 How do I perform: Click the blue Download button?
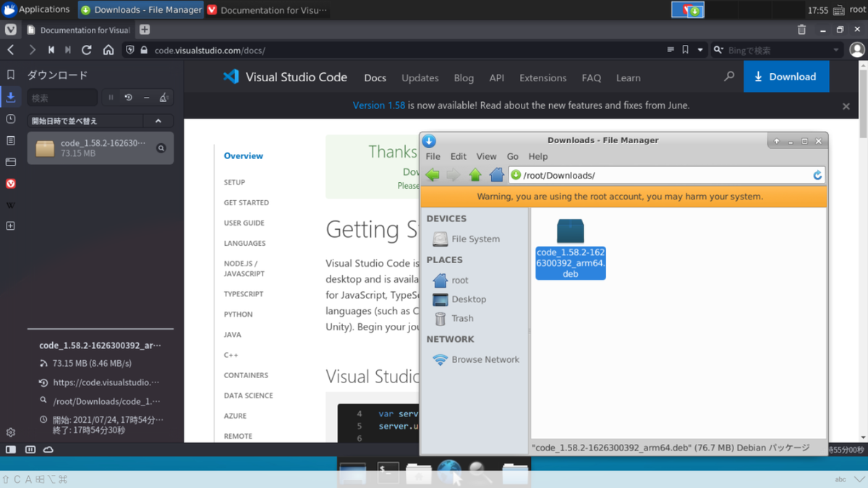tap(786, 77)
